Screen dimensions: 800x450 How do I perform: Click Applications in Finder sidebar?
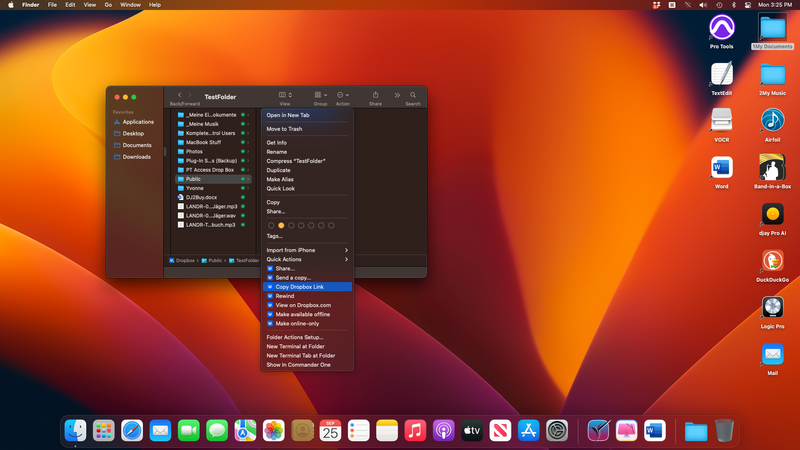(138, 122)
